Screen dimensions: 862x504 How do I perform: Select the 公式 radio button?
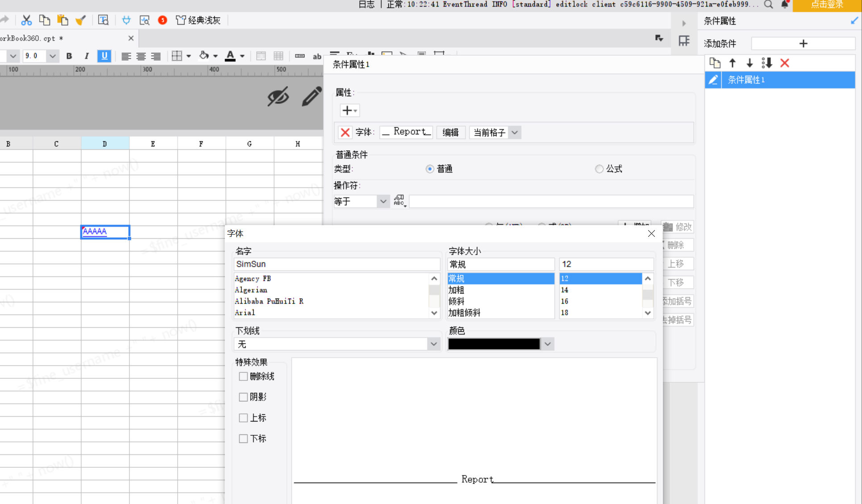pos(599,169)
